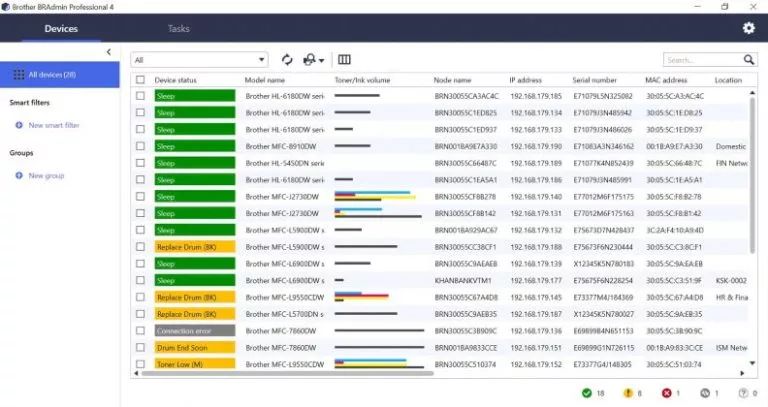Open the All filter dropdown
The width and height of the screenshot is (768, 407).
pos(200,60)
